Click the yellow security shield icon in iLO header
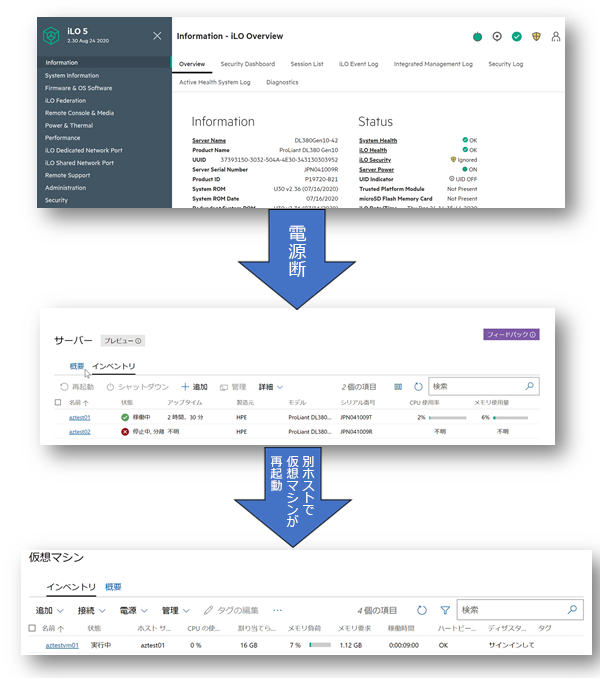This screenshot has width=600, height=680. [536, 37]
